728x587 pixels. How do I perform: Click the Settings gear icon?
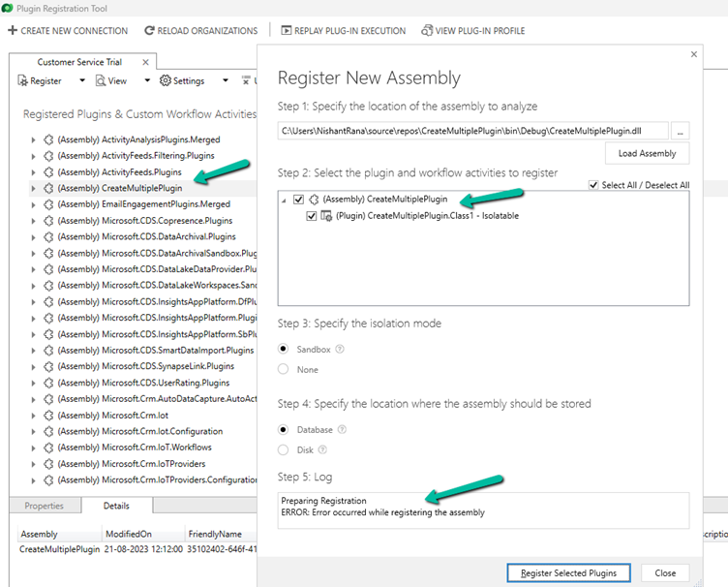point(165,81)
